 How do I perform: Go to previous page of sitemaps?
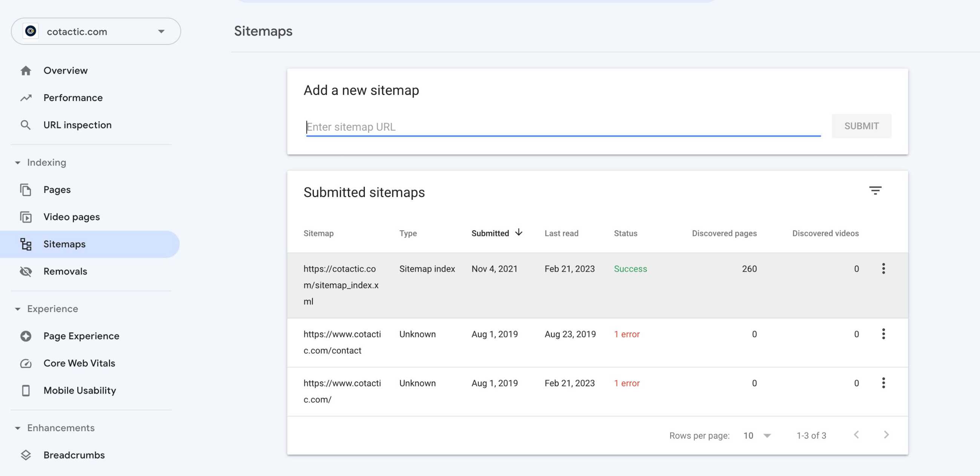click(x=856, y=435)
